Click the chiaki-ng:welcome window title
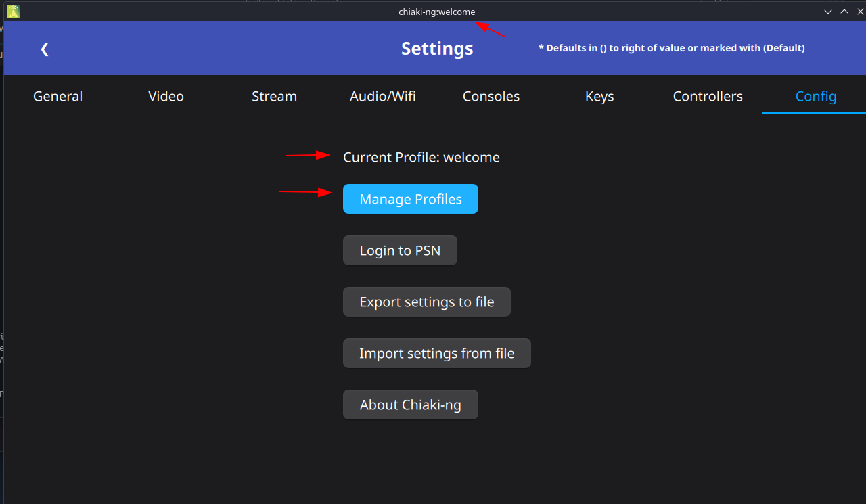The width and height of the screenshot is (866, 504). pos(437,12)
